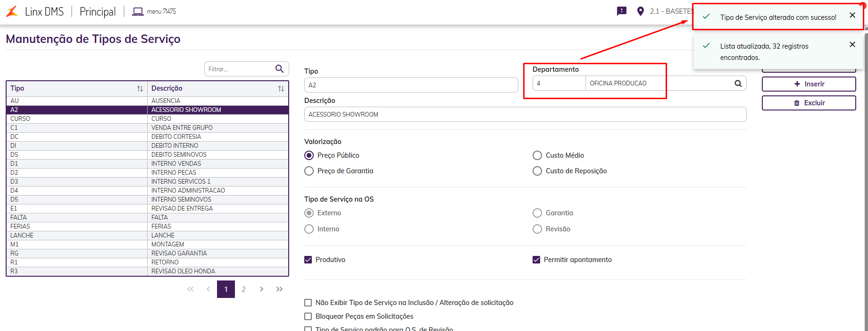Sort the table by Tipo column
Image resolution: width=868 pixels, height=331 pixels.
[140, 89]
